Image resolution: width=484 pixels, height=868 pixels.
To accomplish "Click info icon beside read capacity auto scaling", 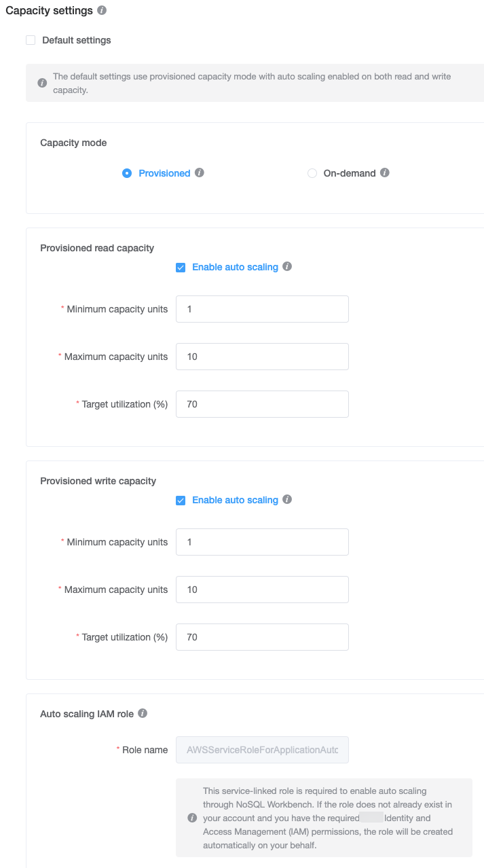I will [x=287, y=267].
